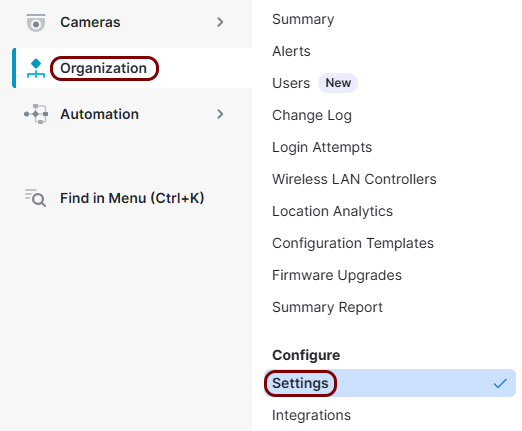Image resolution: width=522 pixels, height=431 pixels.
Task: Click the Automation workflow icon
Action: (x=36, y=114)
